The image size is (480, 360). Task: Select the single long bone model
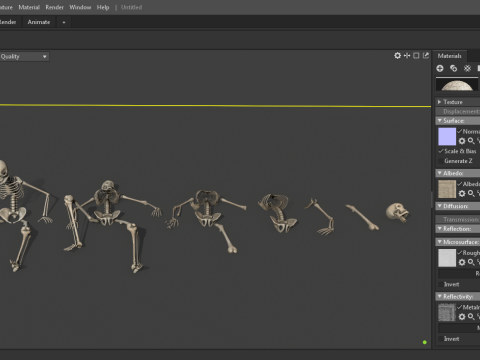click(x=362, y=218)
